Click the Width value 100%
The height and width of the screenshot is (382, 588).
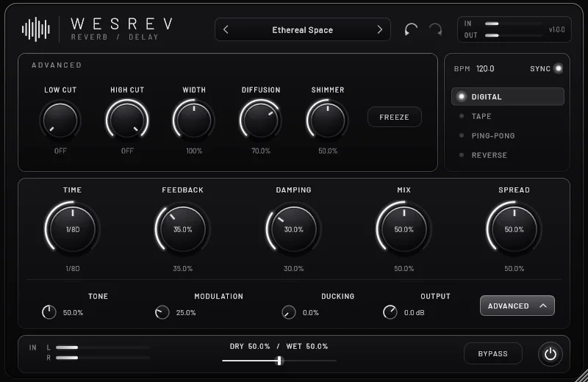(x=194, y=151)
